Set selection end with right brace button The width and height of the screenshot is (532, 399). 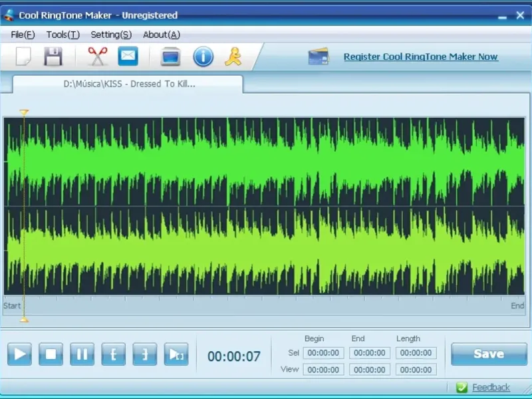(145, 354)
